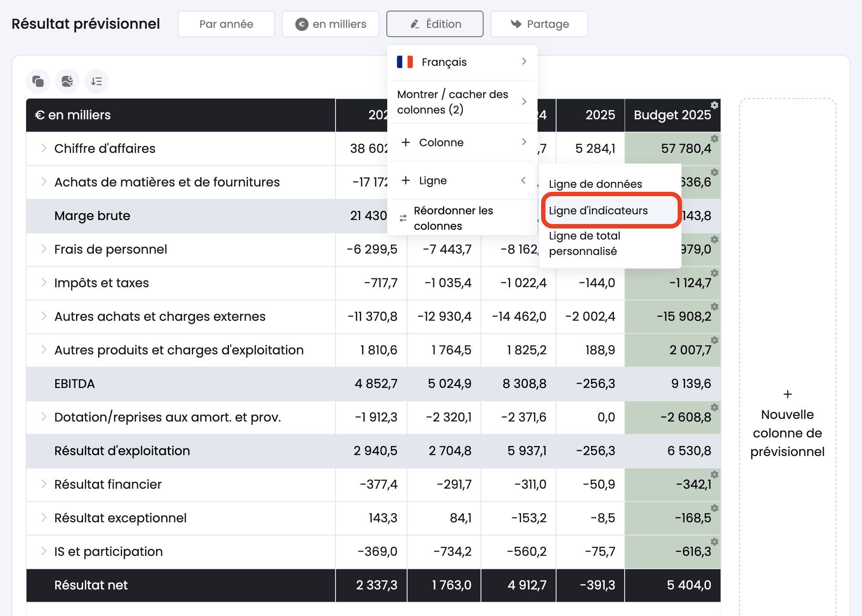Click the EBITDA Budget value 9 139,6

[691, 384]
